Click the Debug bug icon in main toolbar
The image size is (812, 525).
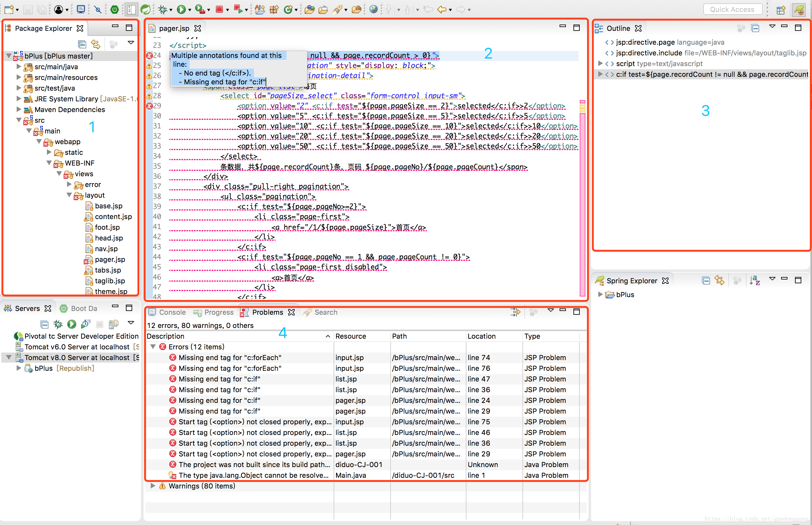(x=163, y=9)
